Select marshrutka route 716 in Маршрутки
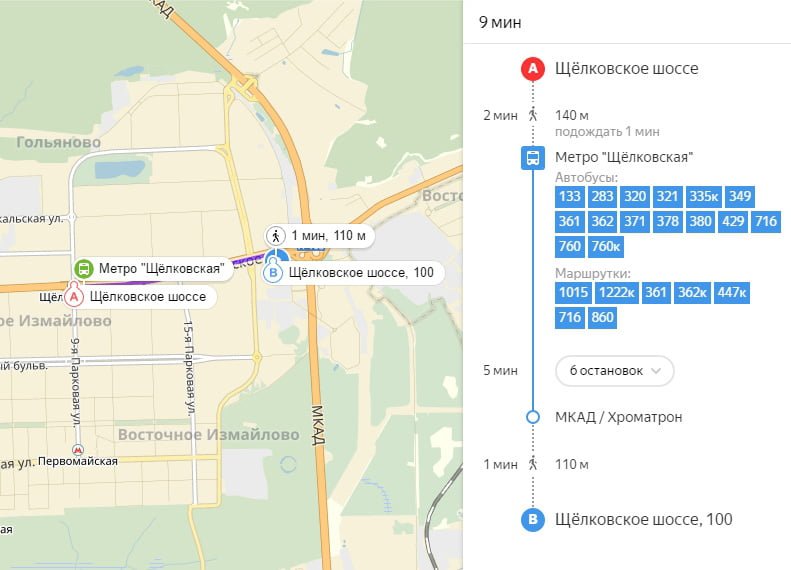Viewport: 791px width, 570px height. pos(570,317)
